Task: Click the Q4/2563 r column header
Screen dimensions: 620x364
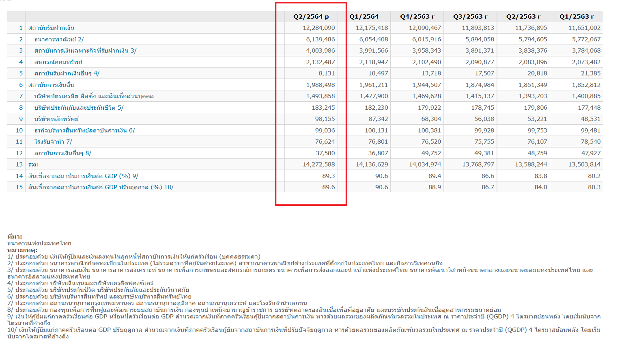Action: tap(417, 17)
